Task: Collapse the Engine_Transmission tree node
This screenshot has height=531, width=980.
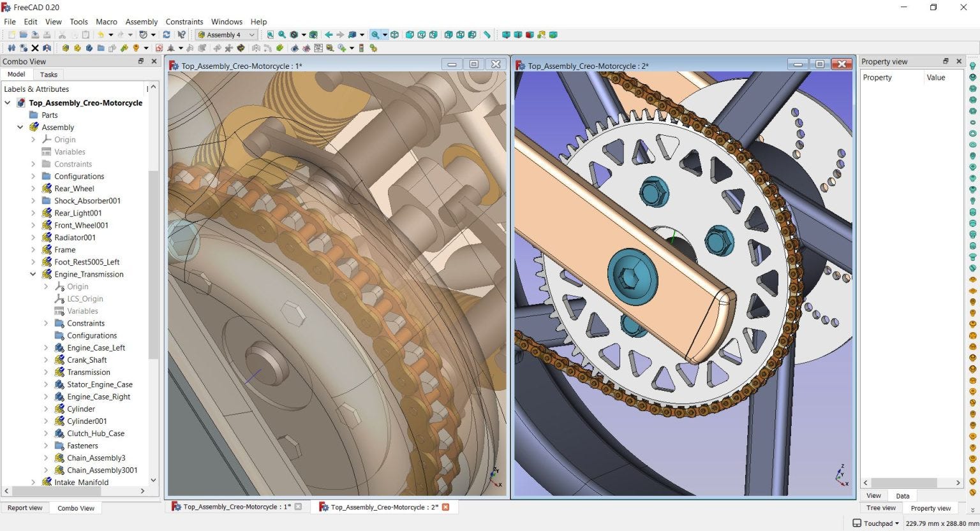Action: (x=33, y=274)
